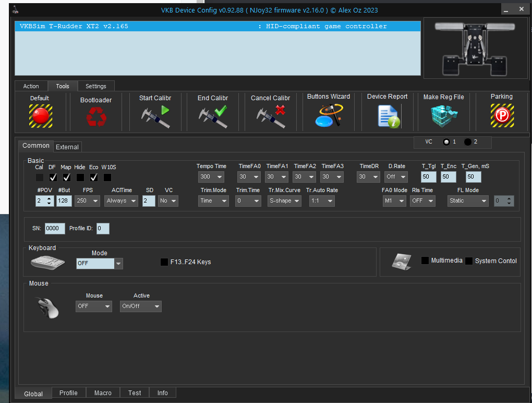Click the multimedia touchpad device icon
This screenshot has width=532, height=403.
(x=402, y=262)
